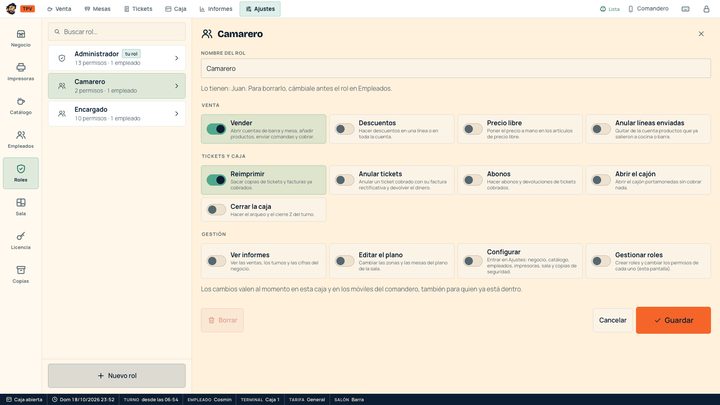This screenshot has height=405, width=720.
Task: Toggle the Vender permission off
Action: (x=216, y=129)
